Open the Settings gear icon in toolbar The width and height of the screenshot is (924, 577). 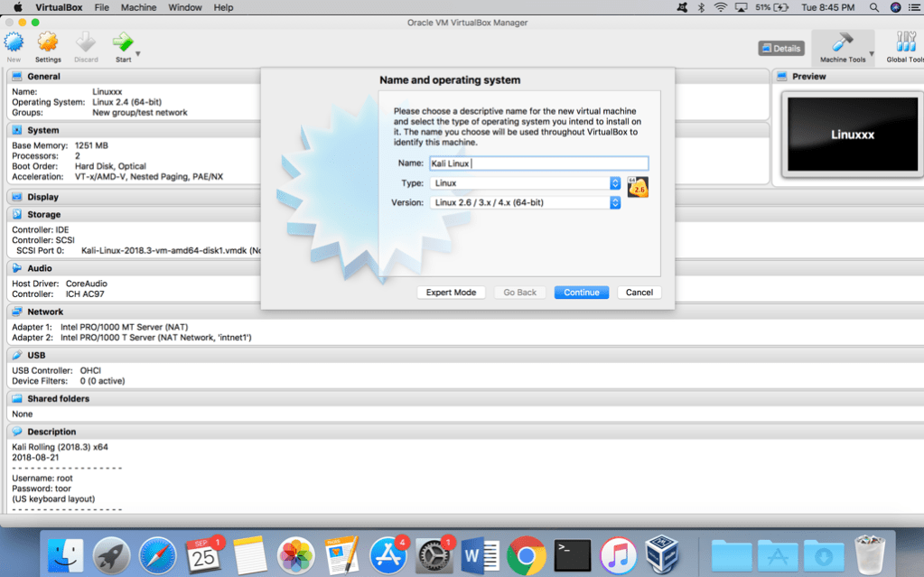[x=48, y=42]
